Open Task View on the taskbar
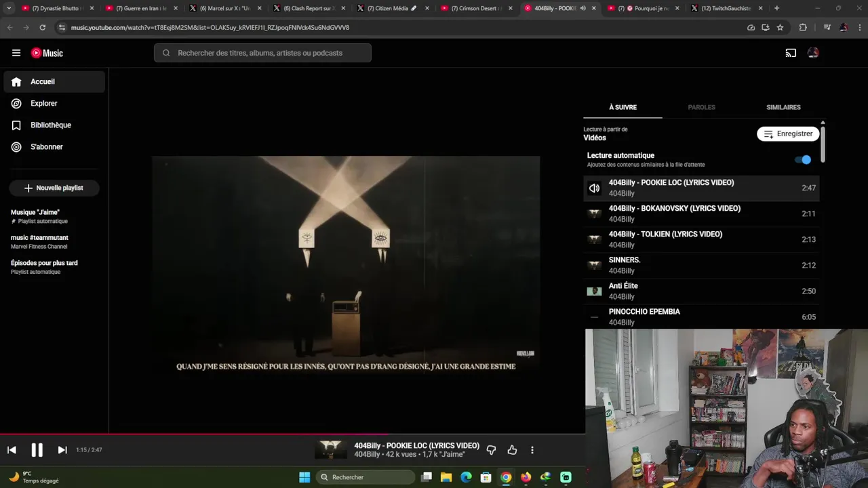This screenshot has height=488, width=868. [426, 477]
